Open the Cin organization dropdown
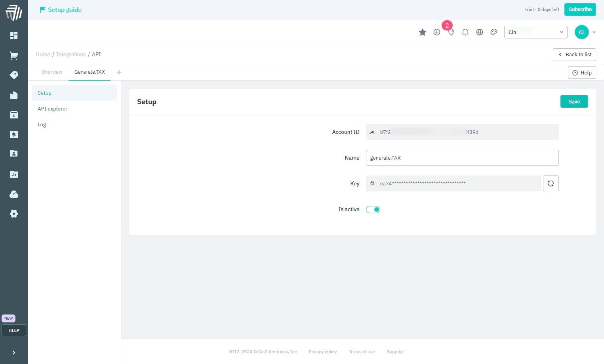 535,32
